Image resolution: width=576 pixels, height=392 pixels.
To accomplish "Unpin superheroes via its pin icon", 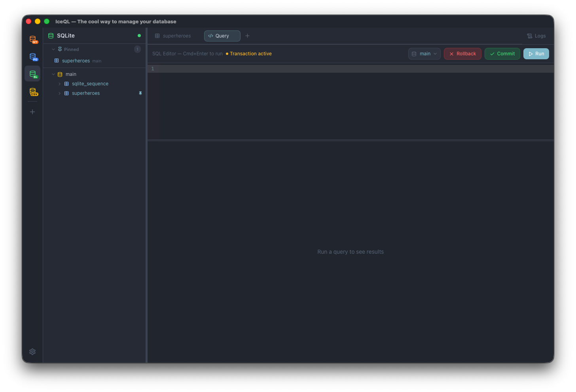I will 140,93.
